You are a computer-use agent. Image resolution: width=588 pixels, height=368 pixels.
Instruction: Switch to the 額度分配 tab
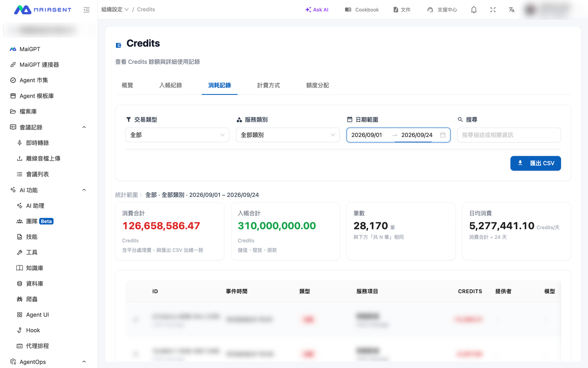tap(318, 85)
